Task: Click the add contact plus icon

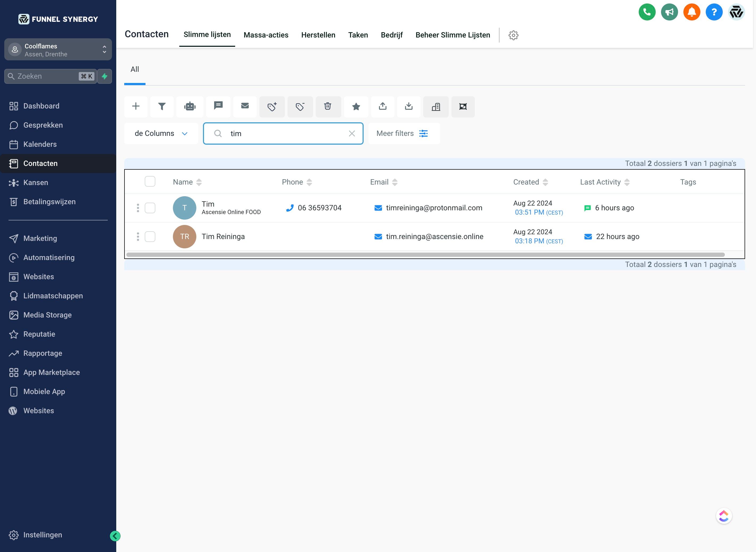Action: tap(136, 107)
